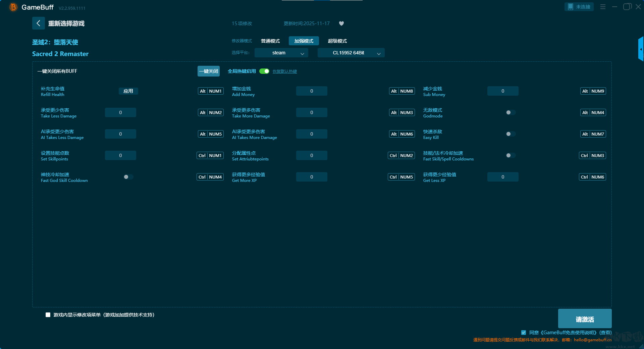Viewport: 644px width, 349px height.
Task: Click the AI Takes More Damage field
Action: (x=312, y=134)
